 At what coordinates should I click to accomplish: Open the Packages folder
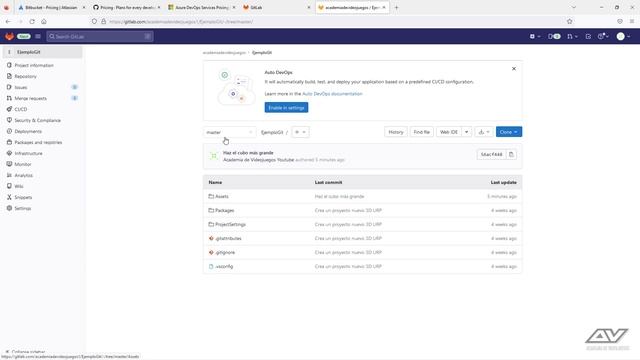224,211
